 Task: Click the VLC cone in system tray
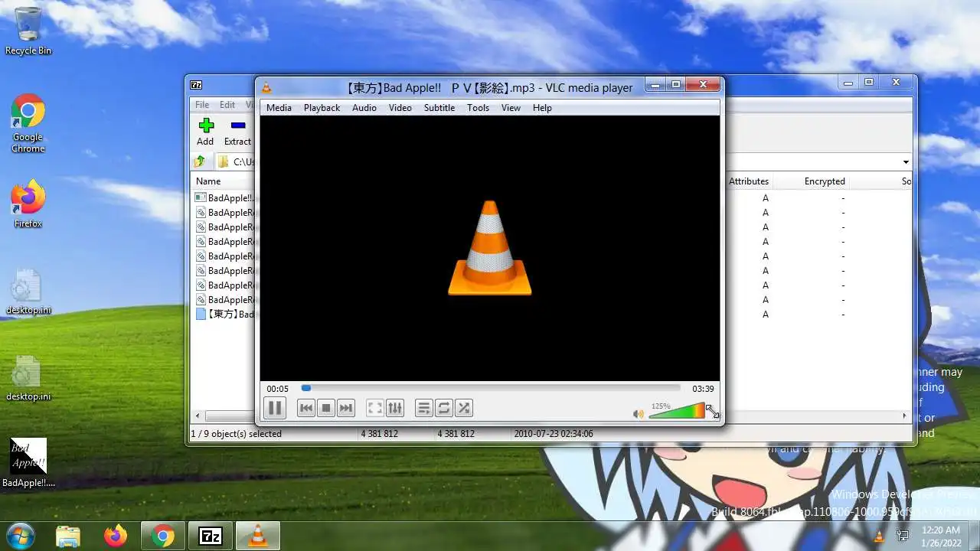point(879,536)
